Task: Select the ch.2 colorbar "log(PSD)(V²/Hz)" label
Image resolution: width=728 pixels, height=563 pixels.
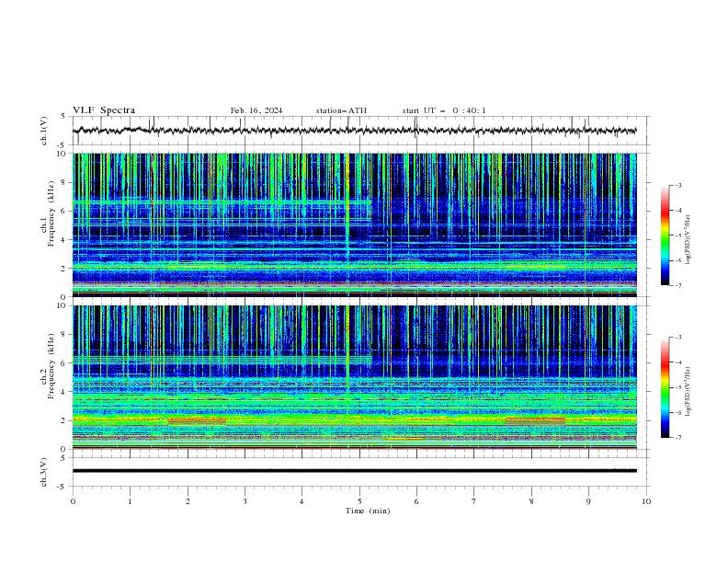Action: point(688,391)
